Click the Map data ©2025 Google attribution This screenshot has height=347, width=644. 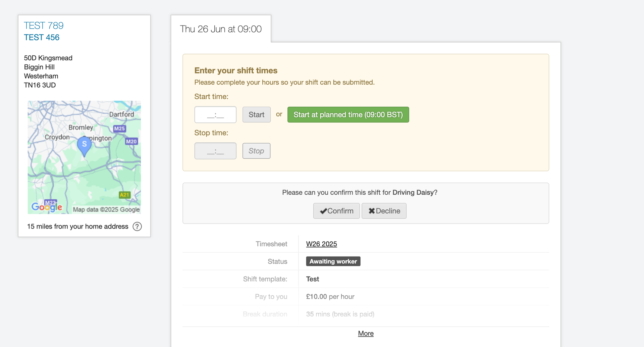pyautogui.click(x=106, y=209)
